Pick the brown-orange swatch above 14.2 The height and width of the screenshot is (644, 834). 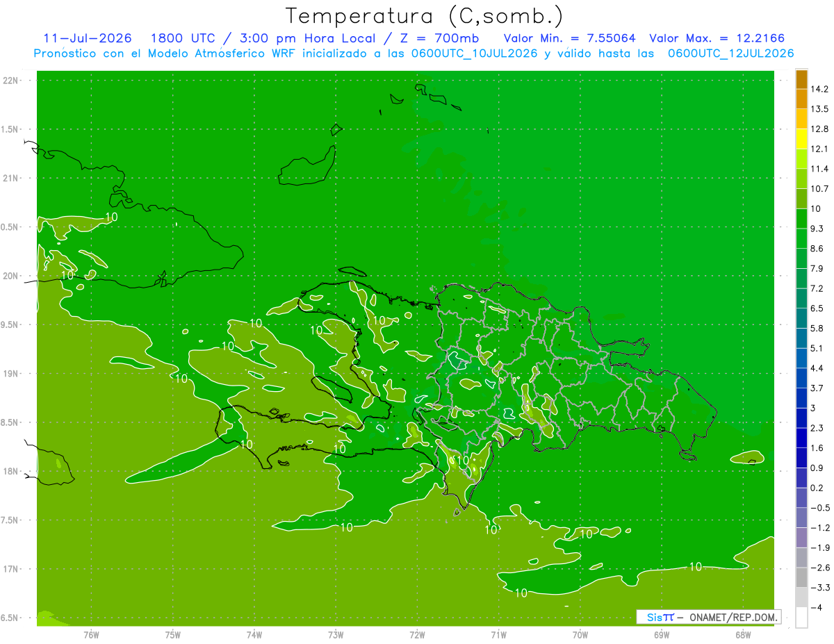(x=802, y=79)
